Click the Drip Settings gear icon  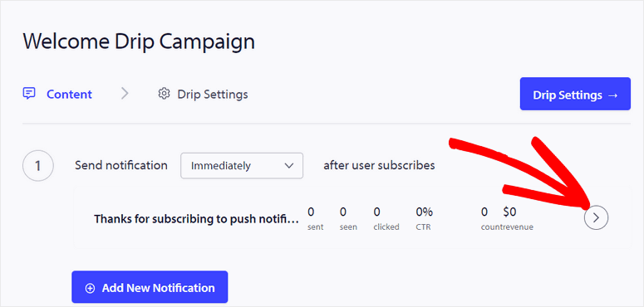pyautogui.click(x=164, y=94)
